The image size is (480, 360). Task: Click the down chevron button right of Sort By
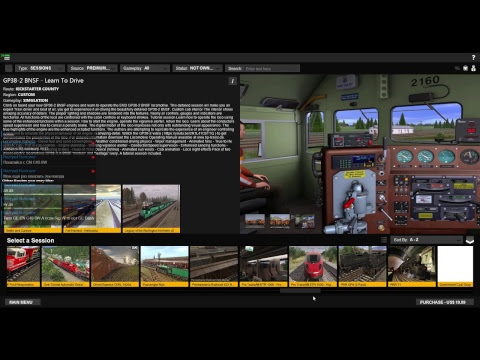470,240
